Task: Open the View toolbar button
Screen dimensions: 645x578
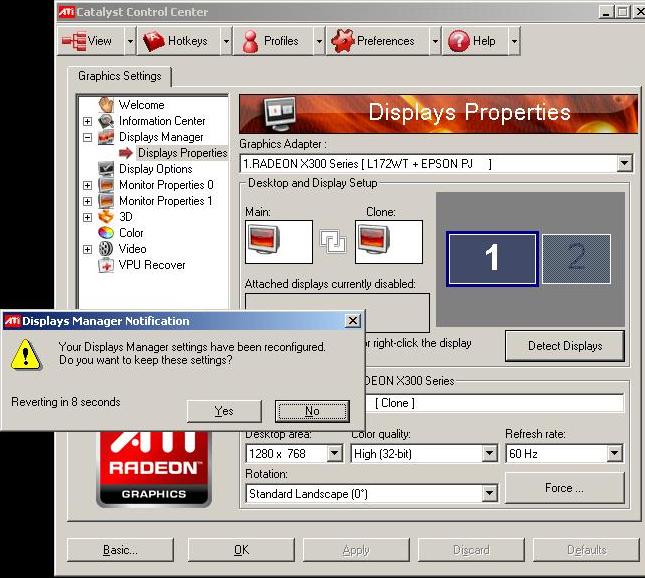Action: pos(90,41)
